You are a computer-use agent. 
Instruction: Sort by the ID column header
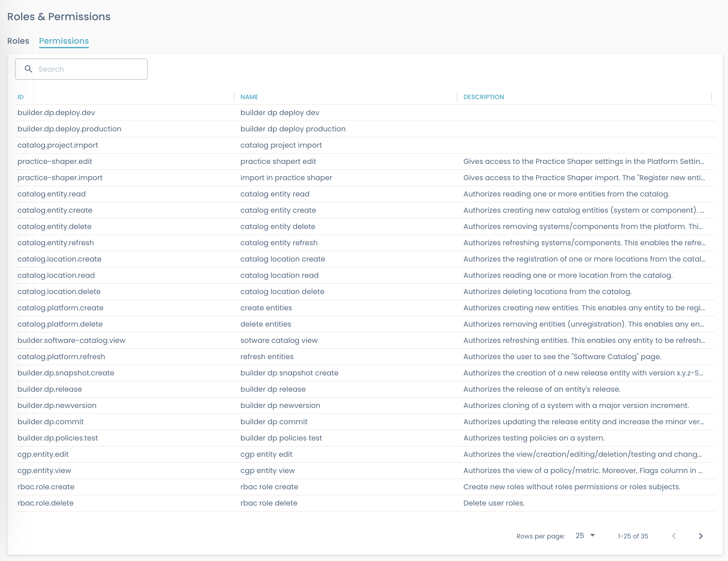pyautogui.click(x=20, y=97)
